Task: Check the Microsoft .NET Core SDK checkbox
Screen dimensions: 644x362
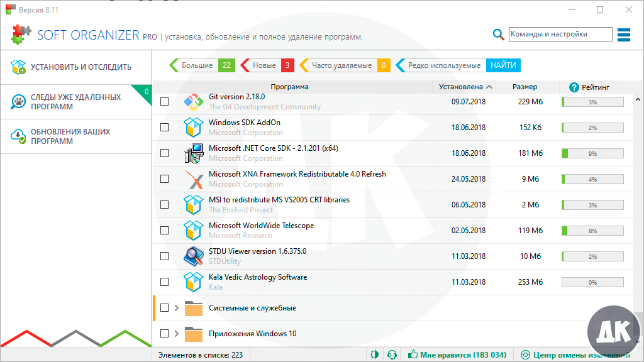Action: tap(164, 153)
